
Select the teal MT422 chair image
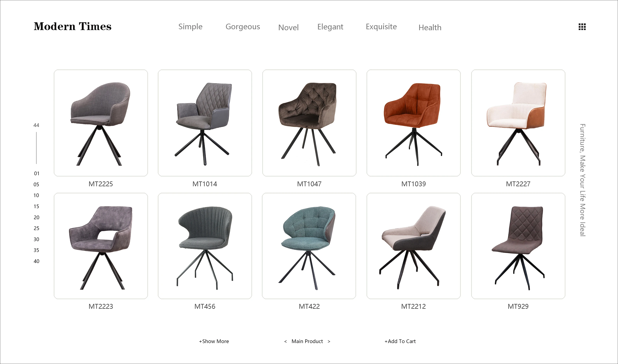pyautogui.click(x=309, y=246)
